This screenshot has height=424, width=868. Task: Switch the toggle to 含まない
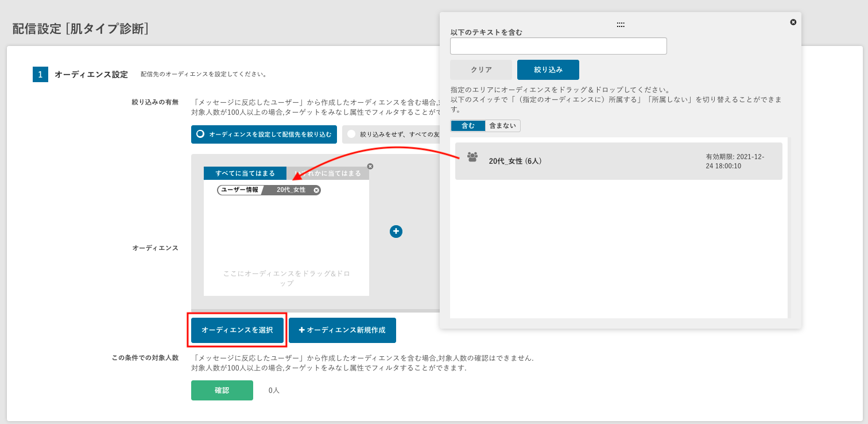pos(502,126)
